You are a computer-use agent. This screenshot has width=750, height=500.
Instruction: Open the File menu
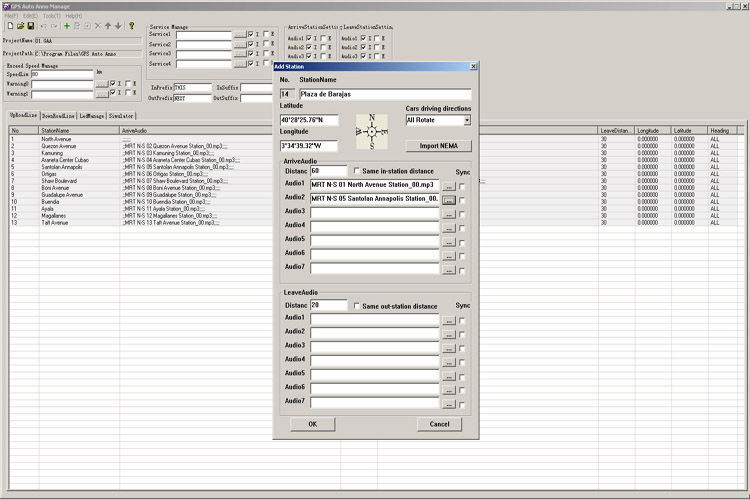11,16
